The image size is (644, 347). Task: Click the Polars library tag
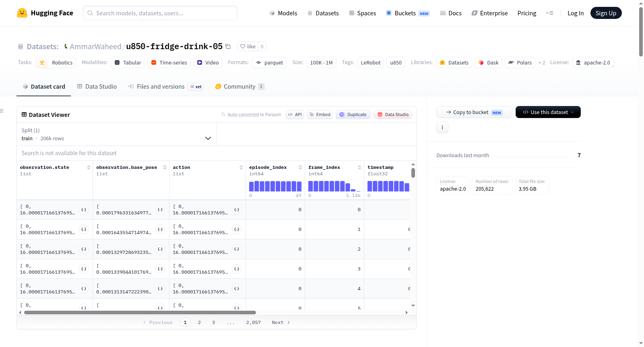coord(520,62)
